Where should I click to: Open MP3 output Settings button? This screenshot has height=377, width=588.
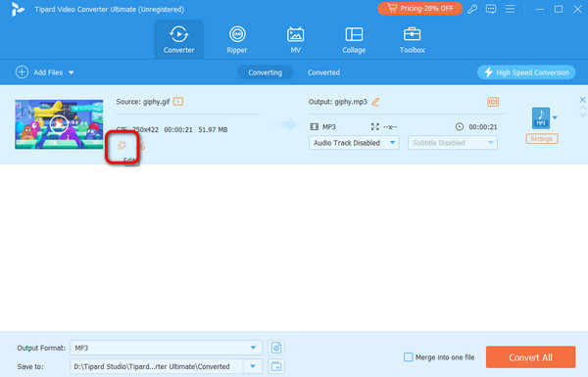542,139
